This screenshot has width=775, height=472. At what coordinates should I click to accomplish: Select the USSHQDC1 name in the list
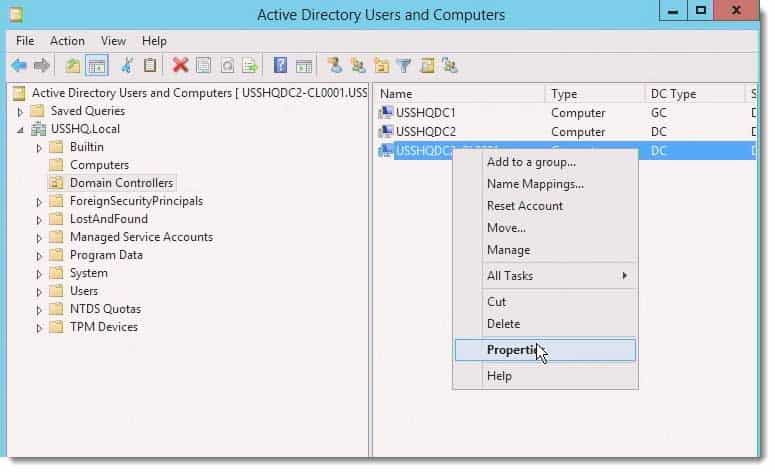point(426,113)
